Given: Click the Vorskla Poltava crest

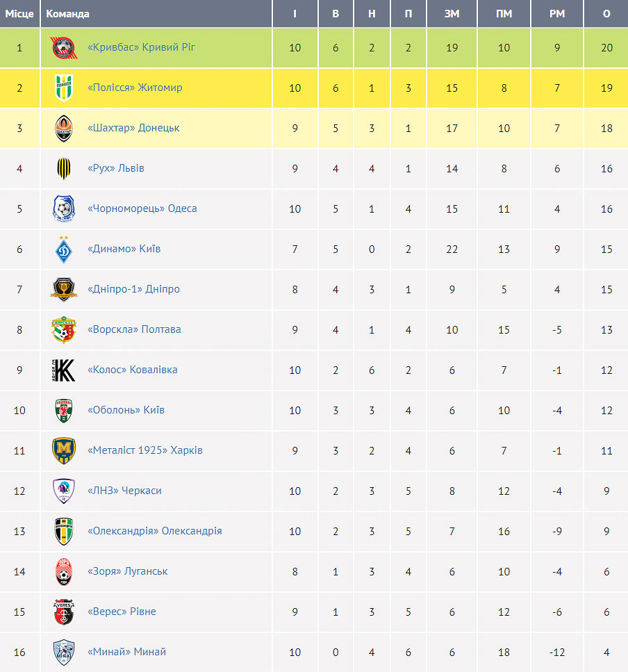Looking at the screenshot, I should tap(64, 329).
